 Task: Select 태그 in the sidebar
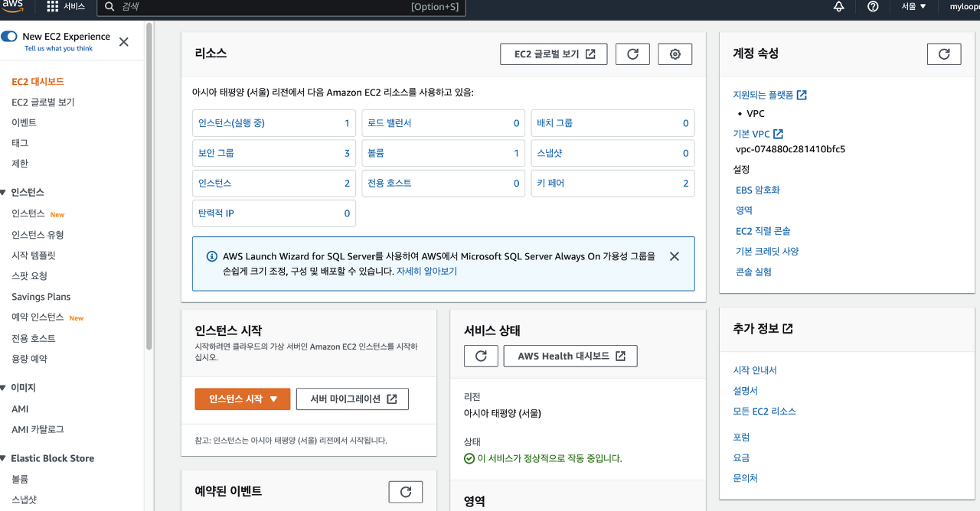point(20,143)
